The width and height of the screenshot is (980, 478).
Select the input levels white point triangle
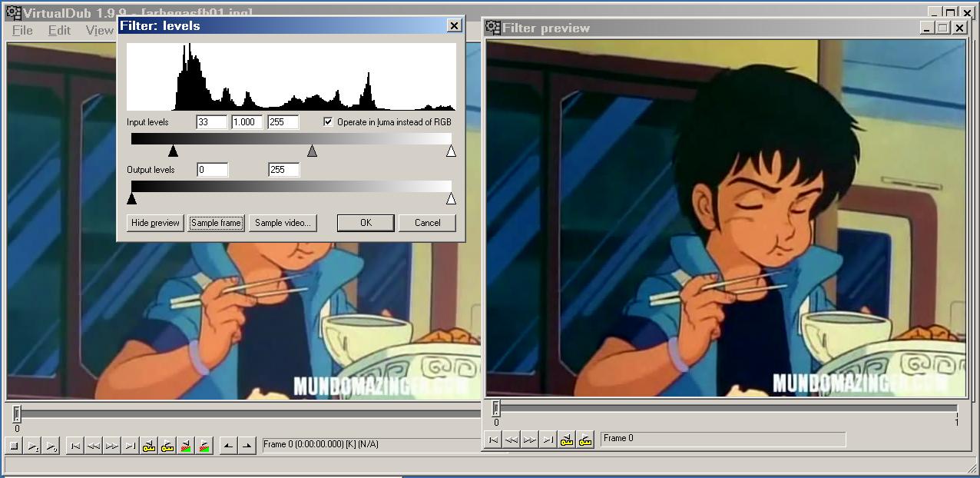(x=451, y=151)
